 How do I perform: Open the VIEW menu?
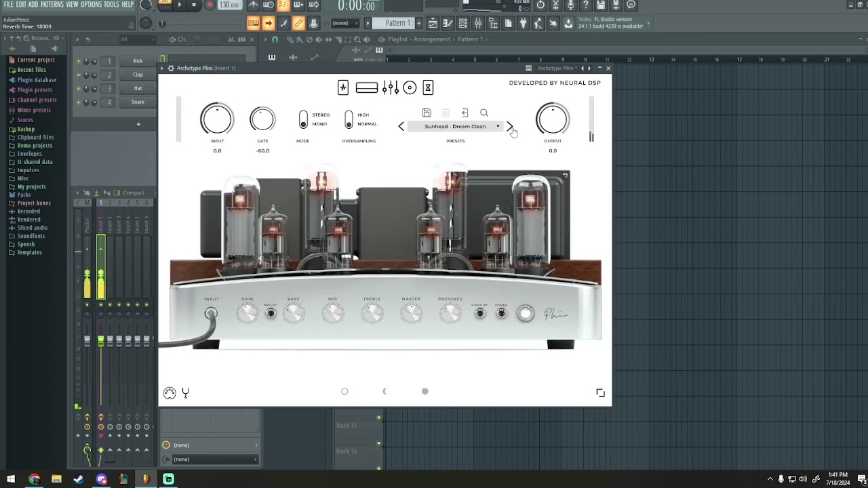pyautogui.click(x=72, y=5)
